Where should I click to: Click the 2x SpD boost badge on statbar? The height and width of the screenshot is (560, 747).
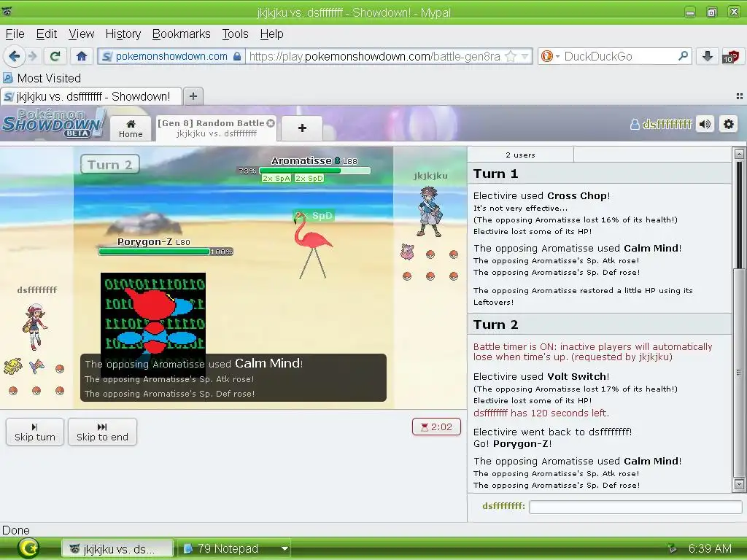[309, 178]
